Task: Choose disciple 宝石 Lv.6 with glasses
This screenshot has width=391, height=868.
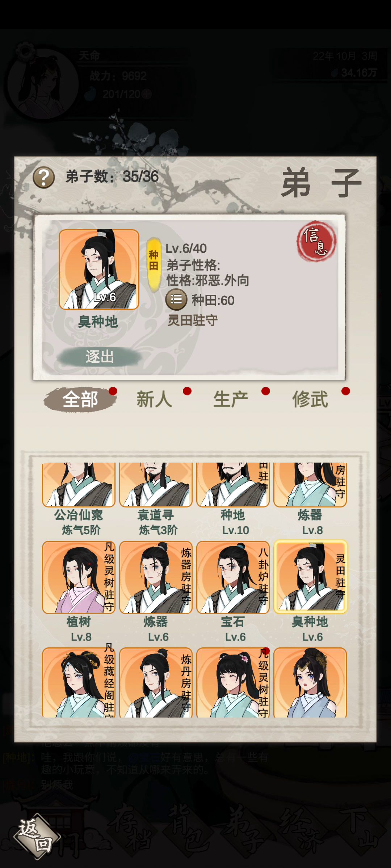Action: (233, 577)
